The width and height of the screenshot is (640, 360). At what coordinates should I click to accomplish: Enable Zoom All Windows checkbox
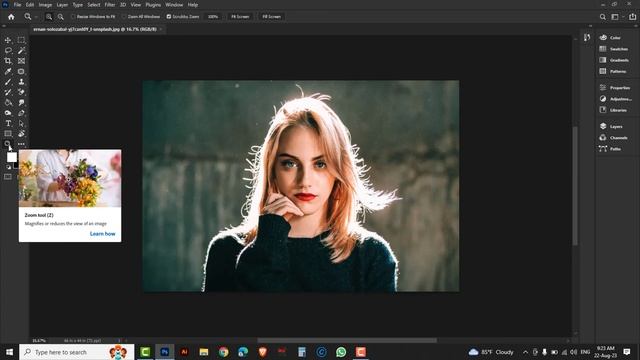tap(124, 17)
